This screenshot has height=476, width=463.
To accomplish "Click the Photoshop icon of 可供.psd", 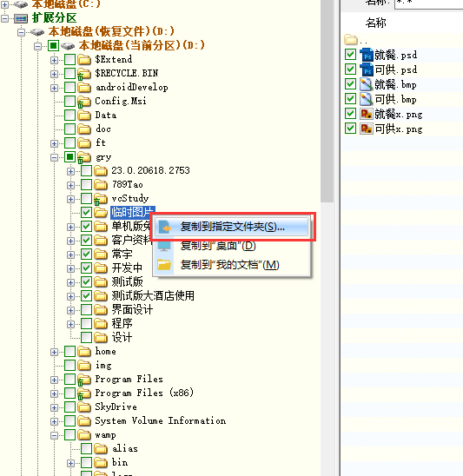I will coord(367,69).
